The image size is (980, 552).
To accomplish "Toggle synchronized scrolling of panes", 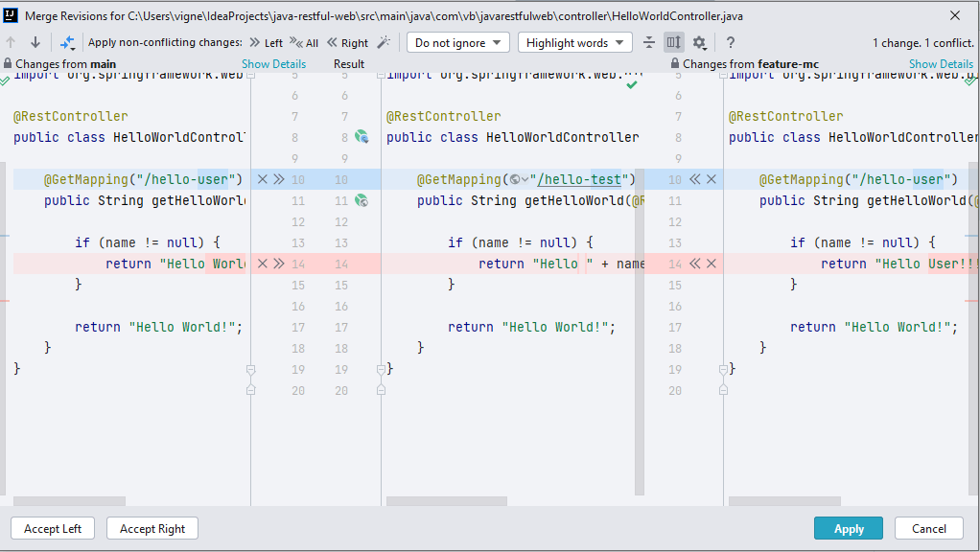I will pyautogui.click(x=674, y=42).
